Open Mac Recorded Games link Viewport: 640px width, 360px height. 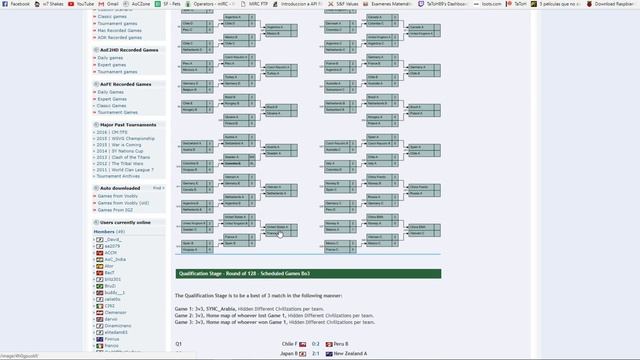coord(120,31)
